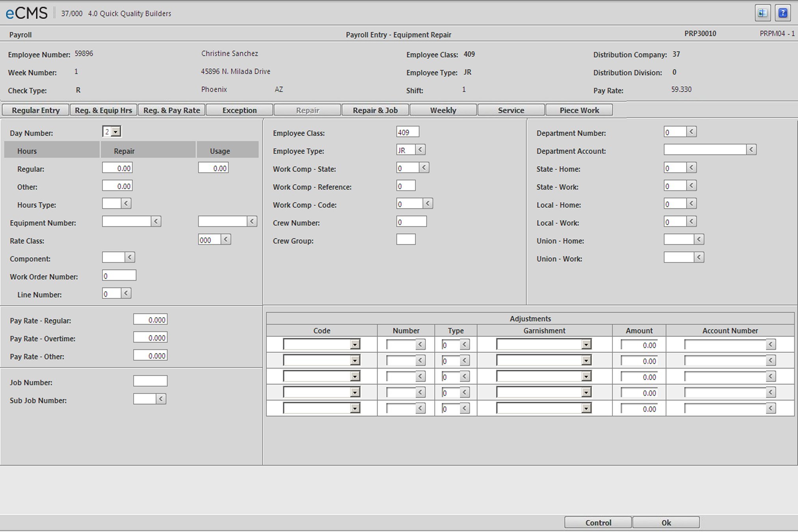This screenshot has height=532, width=798.
Task: Expand Code dropdown in second adjustment row
Action: coord(355,361)
